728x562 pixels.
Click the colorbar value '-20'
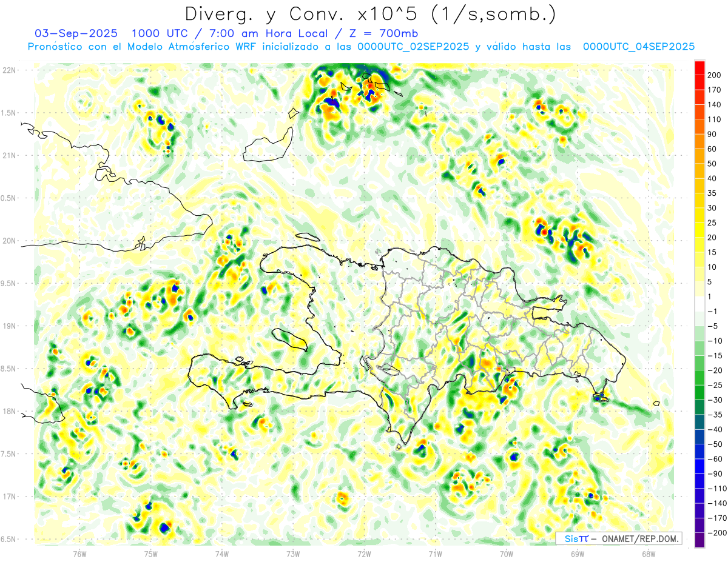point(715,370)
